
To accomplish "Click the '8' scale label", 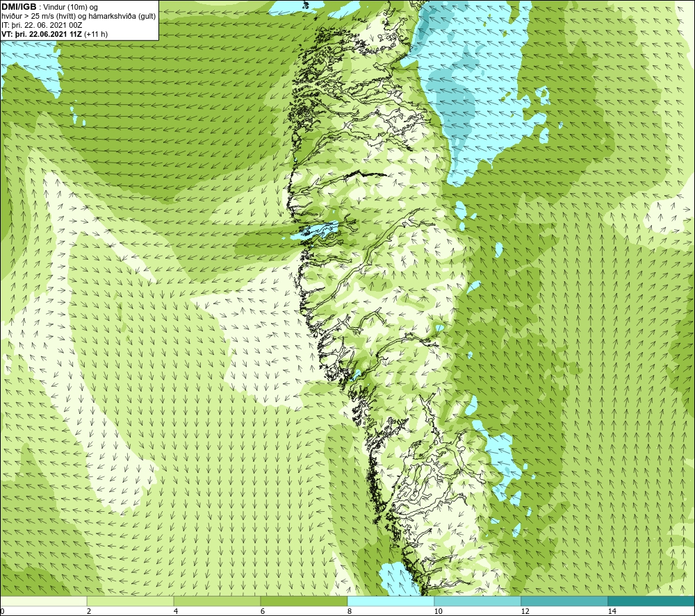I will (x=350, y=612).
